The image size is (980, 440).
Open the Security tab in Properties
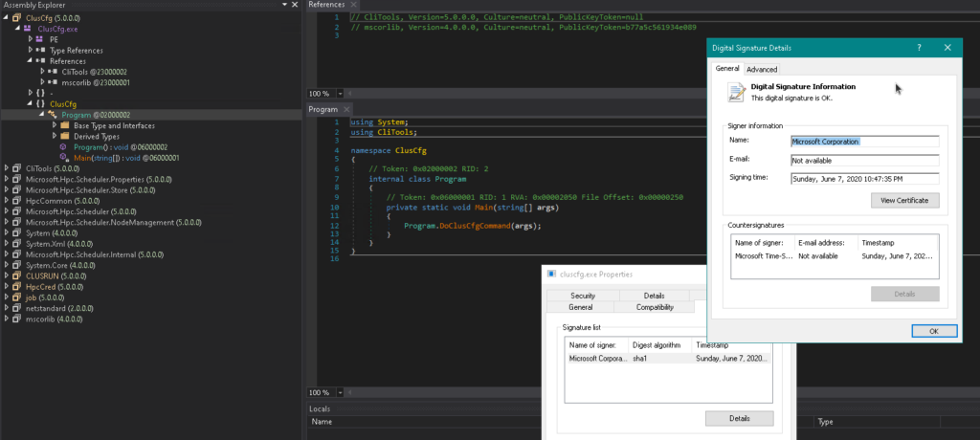tap(583, 296)
